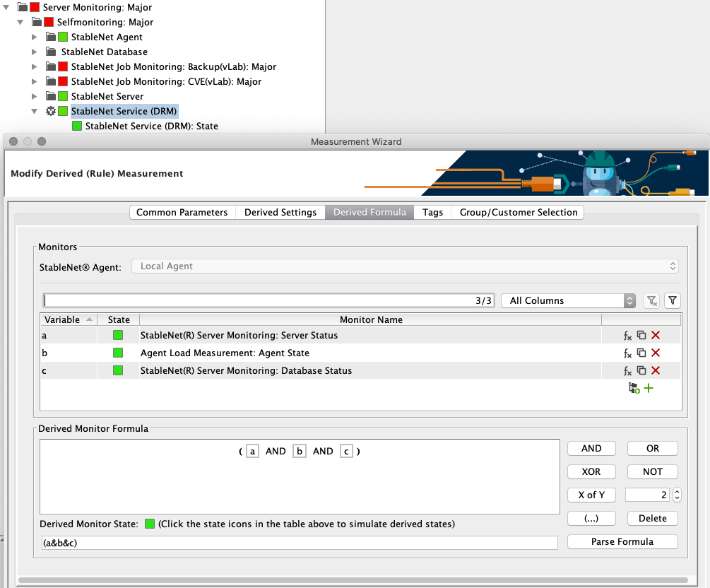This screenshot has height=588, width=710.
Task: Click the folder icon of StableNet Database
Action: tap(51, 52)
